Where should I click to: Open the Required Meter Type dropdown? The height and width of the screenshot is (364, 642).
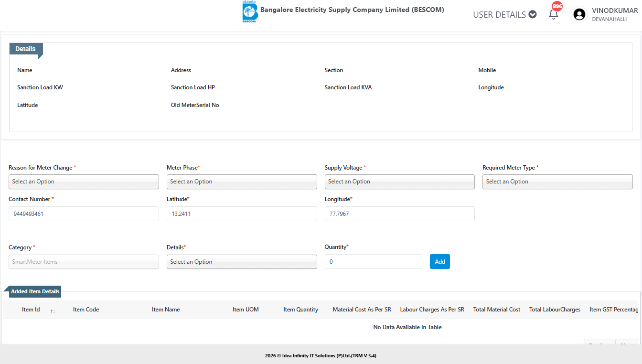coord(557,182)
